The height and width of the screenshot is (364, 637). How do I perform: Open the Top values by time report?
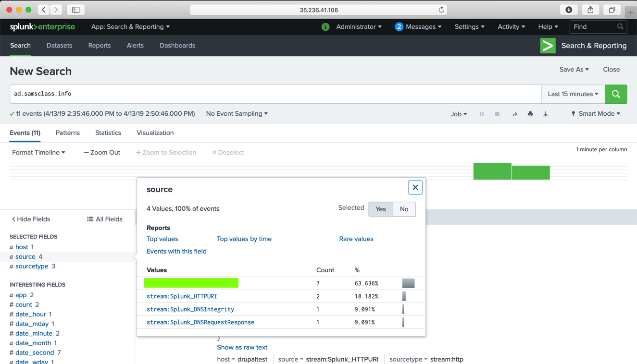point(244,239)
